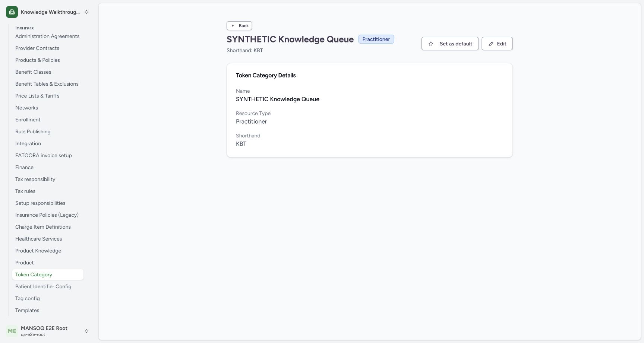644x343 pixels.
Task: Open Provider Contracts in the sidebar
Action: pyautogui.click(x=37, y=48)
